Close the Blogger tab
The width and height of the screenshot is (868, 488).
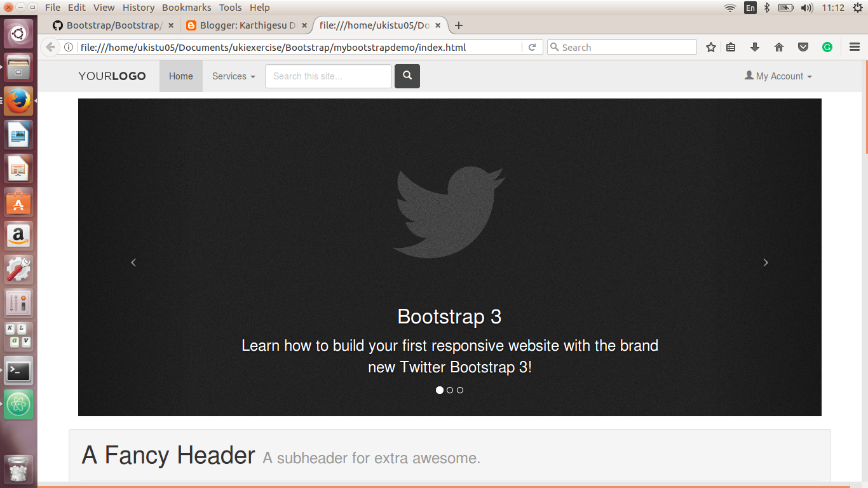(x=304, y=25)
